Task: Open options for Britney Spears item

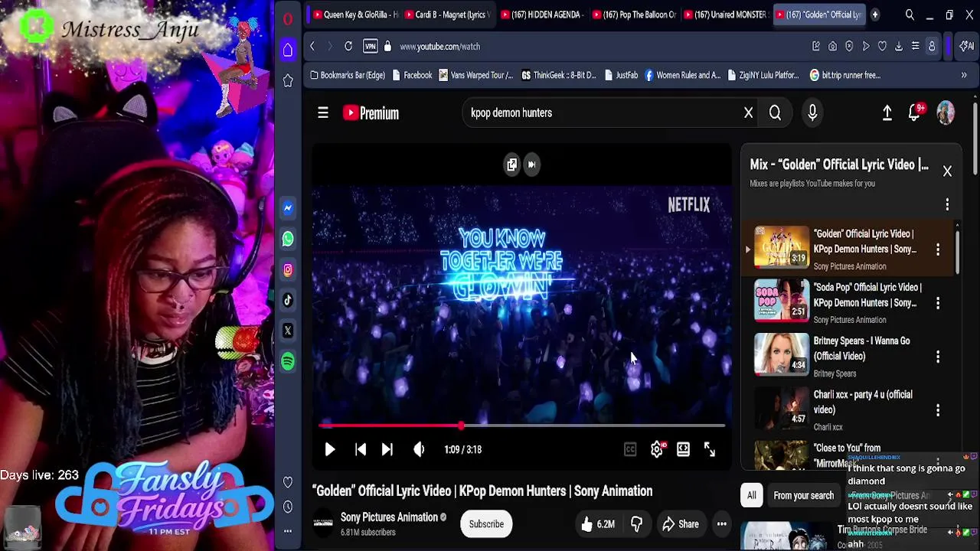Action: pyautogui.click(x=938, y=357)
